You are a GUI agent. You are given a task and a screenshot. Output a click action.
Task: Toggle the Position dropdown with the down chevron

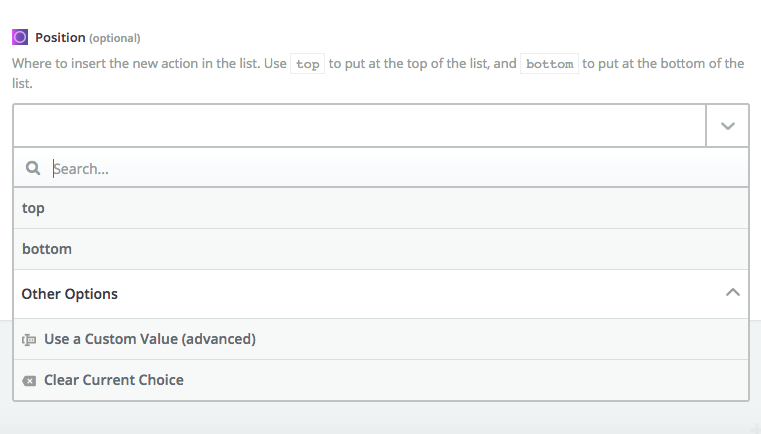pos(728,126)
